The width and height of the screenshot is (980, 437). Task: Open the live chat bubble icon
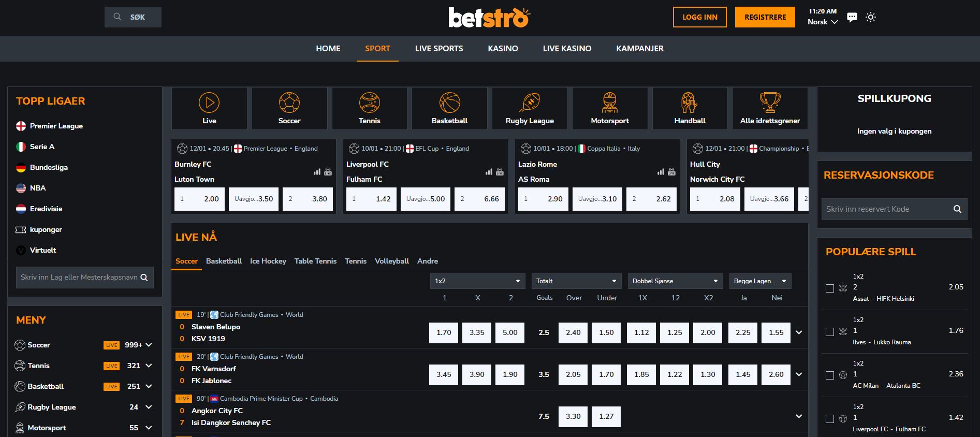[x=852, y=17]
